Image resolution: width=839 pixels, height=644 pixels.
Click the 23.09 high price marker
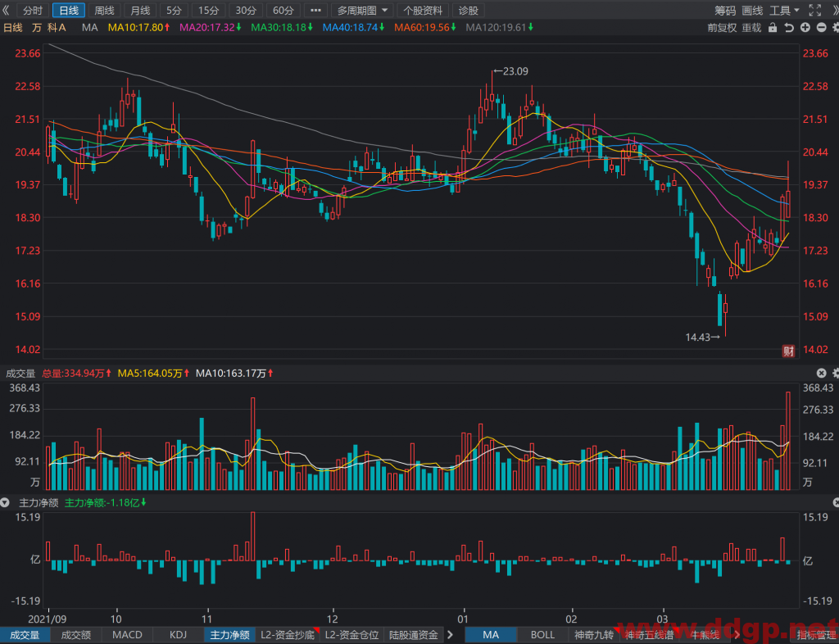click(510, 70)
